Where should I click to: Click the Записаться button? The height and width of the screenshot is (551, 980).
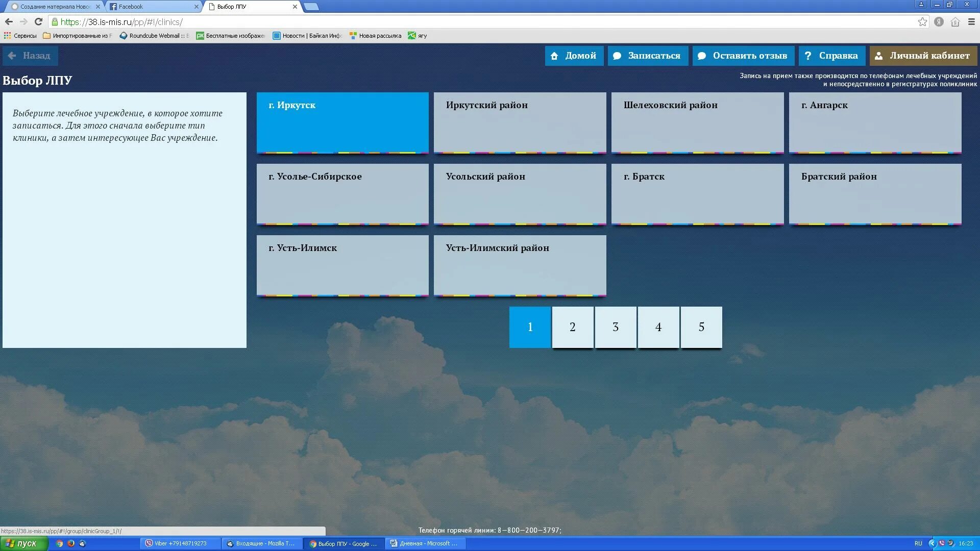click(x=647, y=56)
